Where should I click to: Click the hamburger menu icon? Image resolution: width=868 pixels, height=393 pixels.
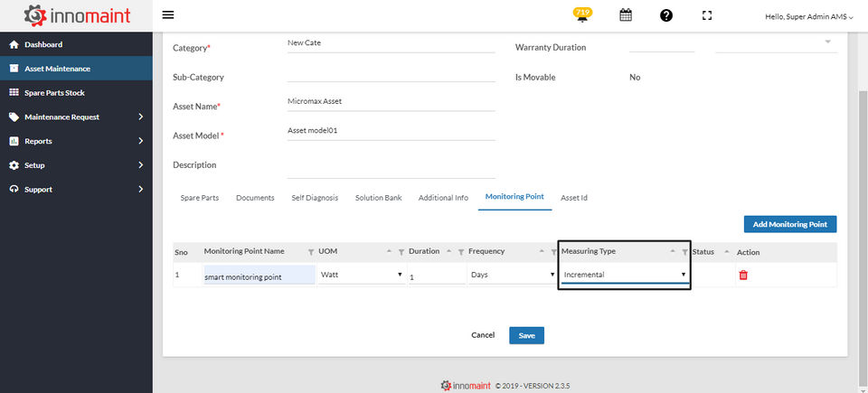tap(168, 15)
